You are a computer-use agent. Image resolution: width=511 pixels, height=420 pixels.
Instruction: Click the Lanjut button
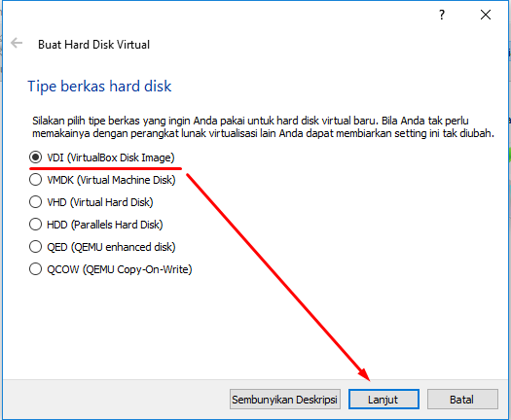tap(383, 400)
